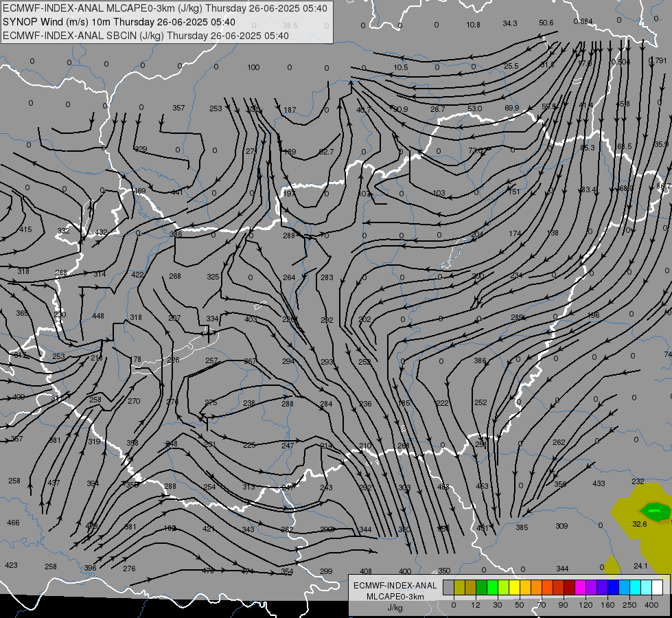The height and width of the screenshot is (618, 672).
Task: Click the 32.6 value beside green blob
Action: [640, 524]
